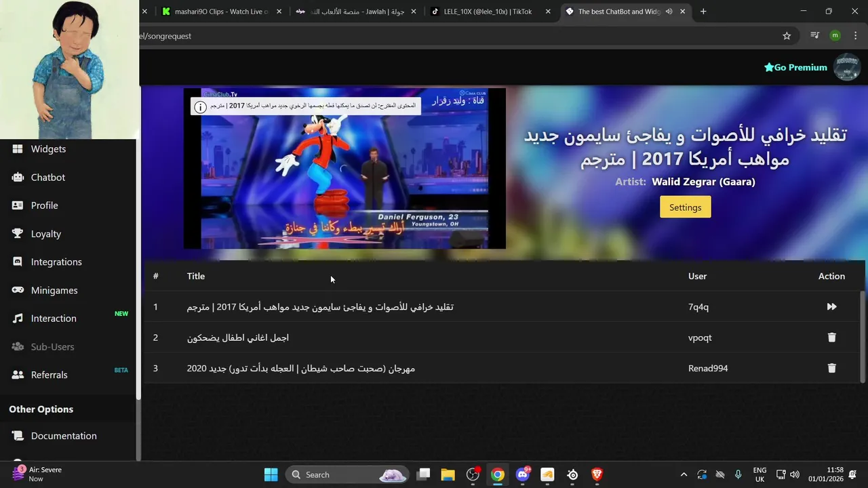Viewport: 868px width, 488px height.
Task: Mute the ChatBot tab audio icon
Action: (669, 12)
